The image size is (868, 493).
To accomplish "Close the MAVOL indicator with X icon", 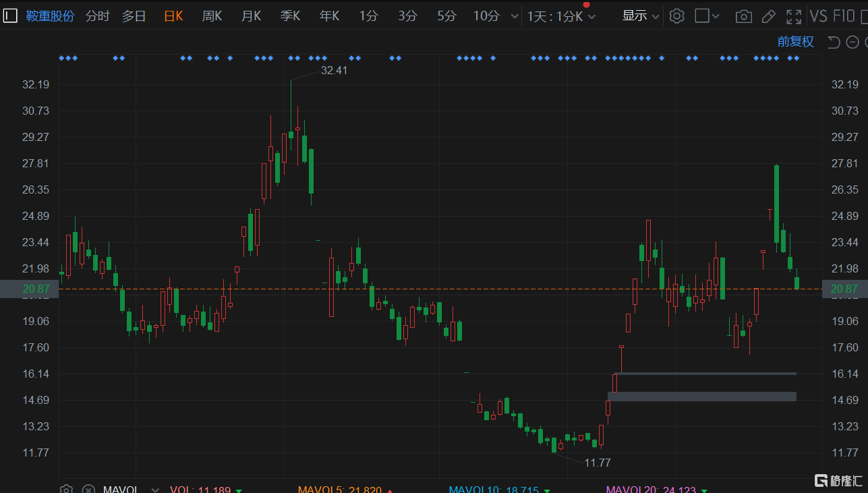I will tap(88, 489).
